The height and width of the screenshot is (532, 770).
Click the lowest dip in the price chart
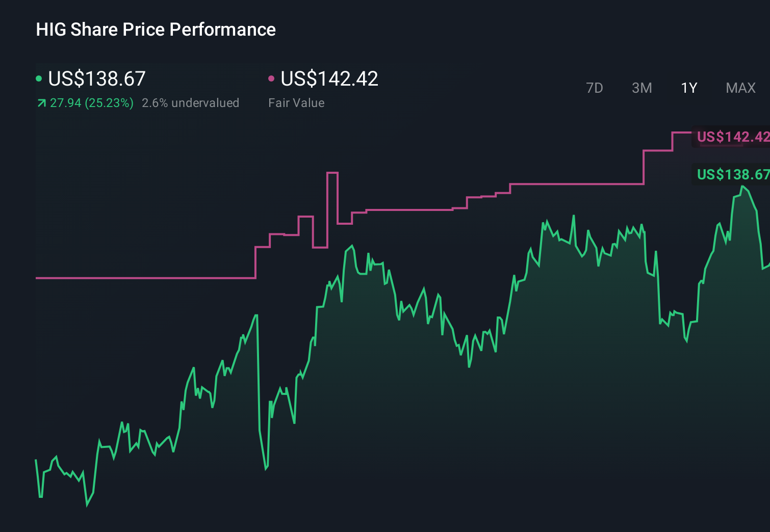[87, 507]
